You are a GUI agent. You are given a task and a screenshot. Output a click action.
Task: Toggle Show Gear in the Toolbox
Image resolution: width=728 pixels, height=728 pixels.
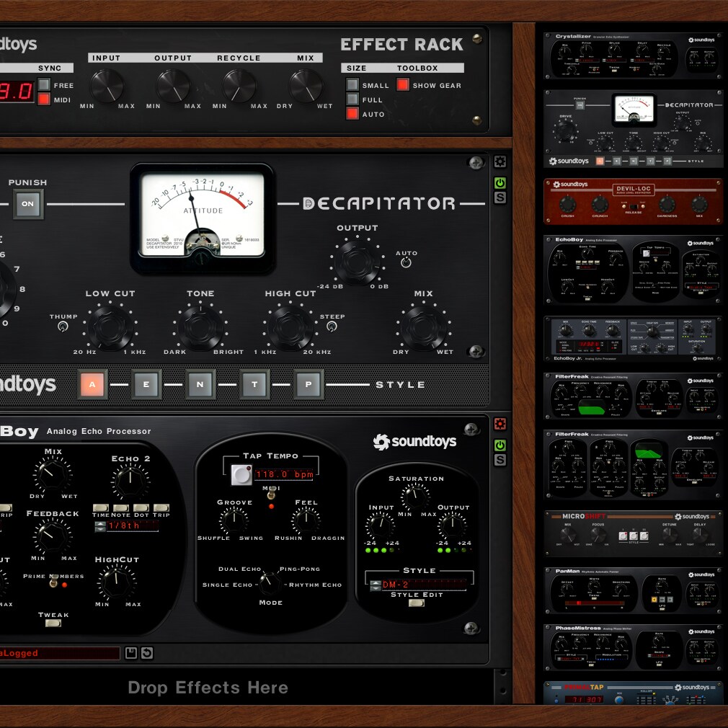(402, 84)
